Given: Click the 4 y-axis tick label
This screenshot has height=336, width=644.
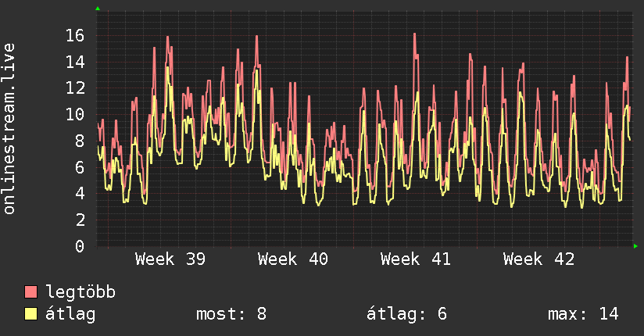Looking at the screenshot, I should [80, 194].
